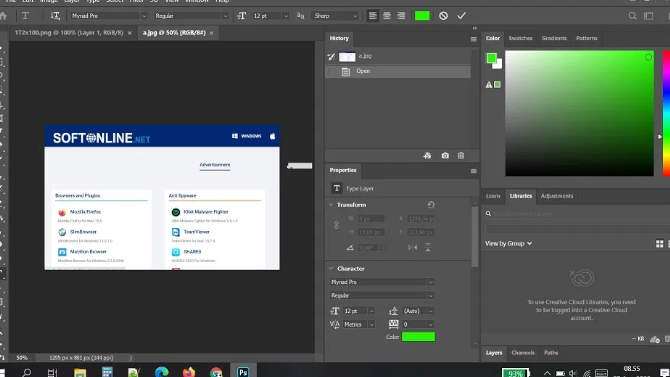Click the link width and height icon
Viewport: 670px width, 377px height.
[x=336, y=225]
